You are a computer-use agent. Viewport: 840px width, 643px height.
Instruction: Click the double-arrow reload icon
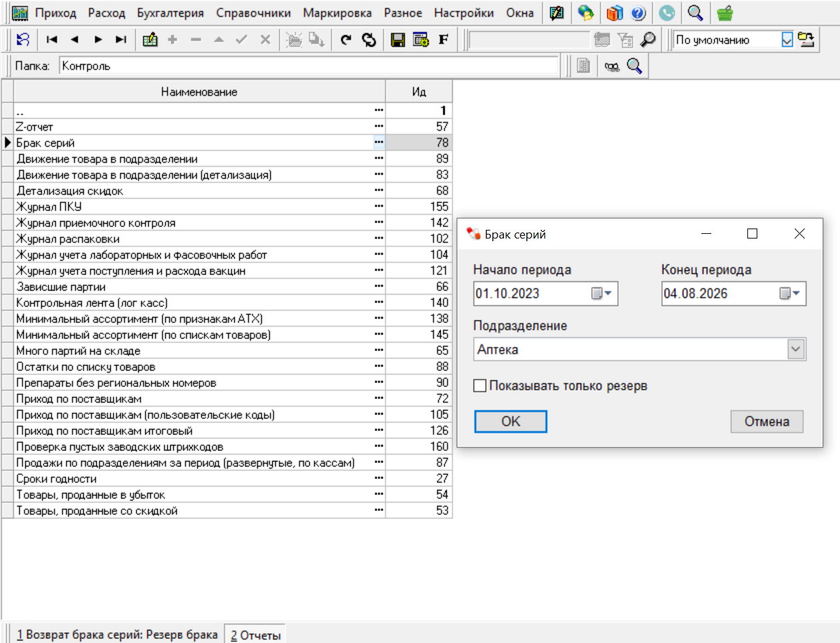pos(369,40)
